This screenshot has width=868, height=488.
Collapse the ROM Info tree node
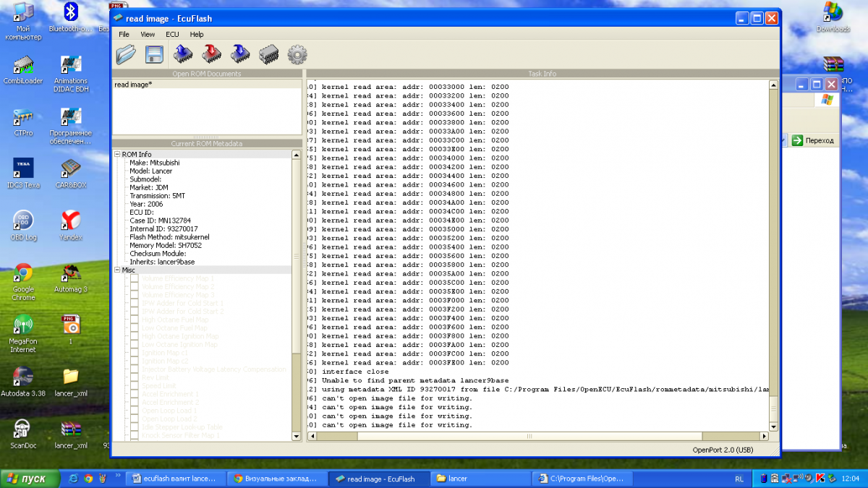coord(117,155)
